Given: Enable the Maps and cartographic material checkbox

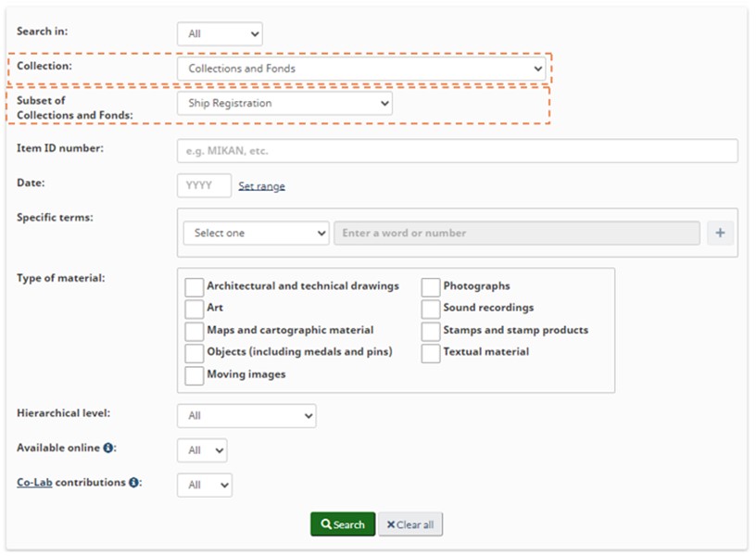Looking at the screenshot, I should coord(194,331).
